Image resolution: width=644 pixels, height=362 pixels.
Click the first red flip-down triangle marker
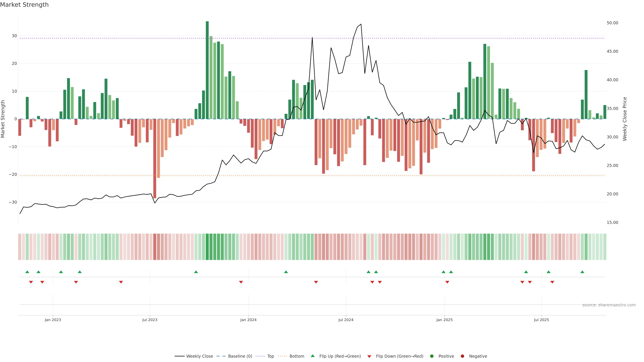pos(31,282)
